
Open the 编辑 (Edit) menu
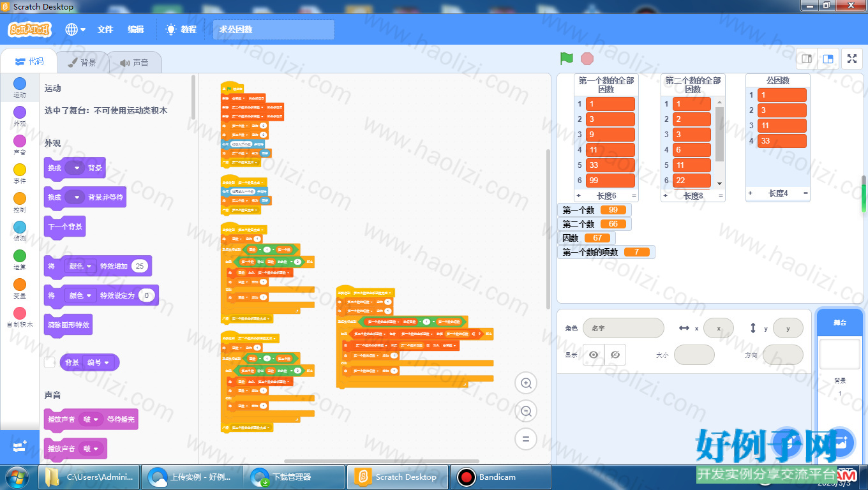[136, 29]
